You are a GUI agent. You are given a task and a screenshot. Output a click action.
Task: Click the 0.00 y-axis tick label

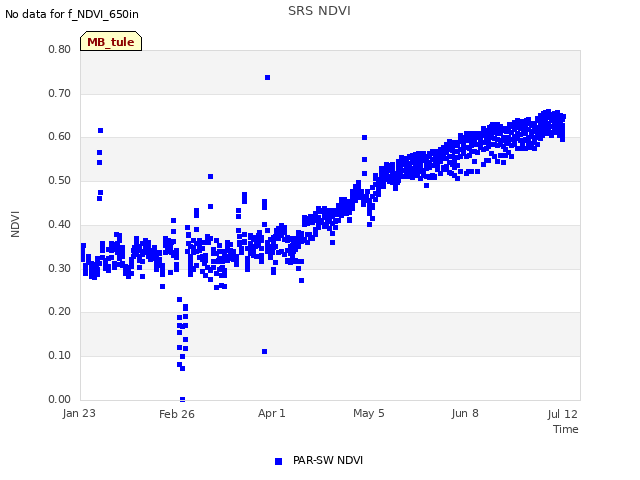tap(59, 399)
